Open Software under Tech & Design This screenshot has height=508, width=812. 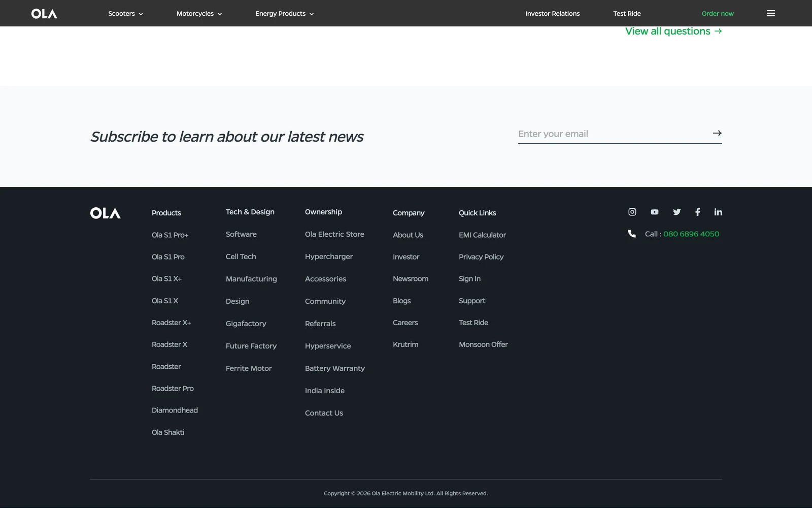click(x=241, y=234)
